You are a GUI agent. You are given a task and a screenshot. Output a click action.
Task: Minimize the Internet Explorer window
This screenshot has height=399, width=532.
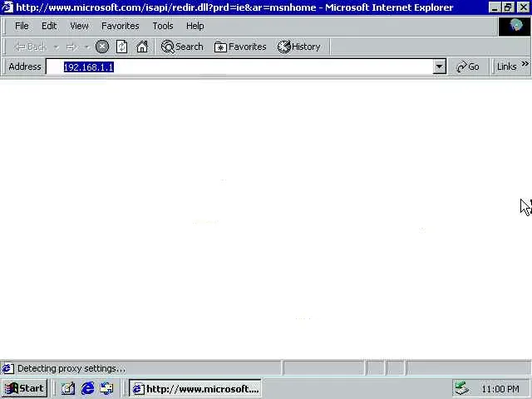[495, 7]
